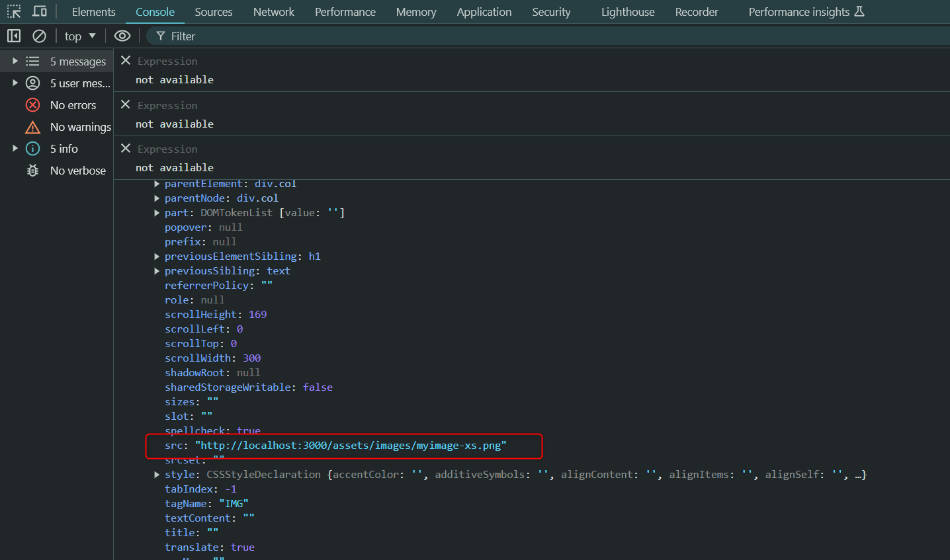Expand the parentElement property

tap(157, 184)
